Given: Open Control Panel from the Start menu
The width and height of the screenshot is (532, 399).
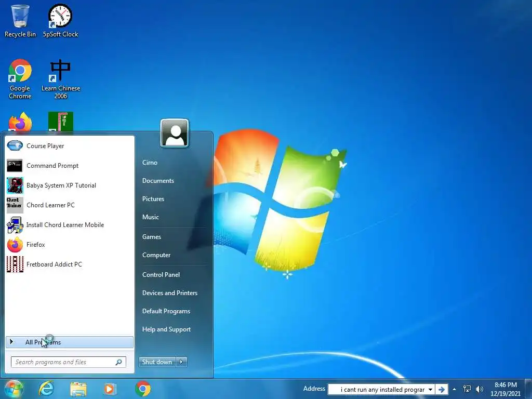Looking at the screenshot, I should coord(161,275).
